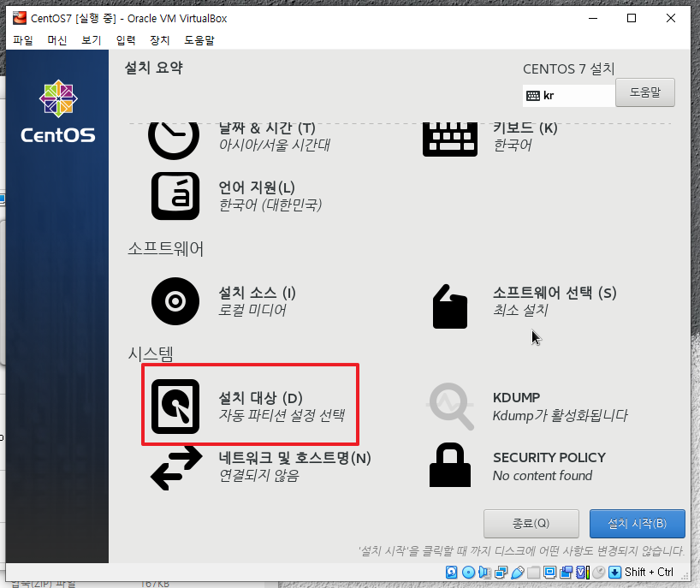Screen dimensions: 700x588
Task: Open 설치 소스 disc icon
Action: point(175,301)
